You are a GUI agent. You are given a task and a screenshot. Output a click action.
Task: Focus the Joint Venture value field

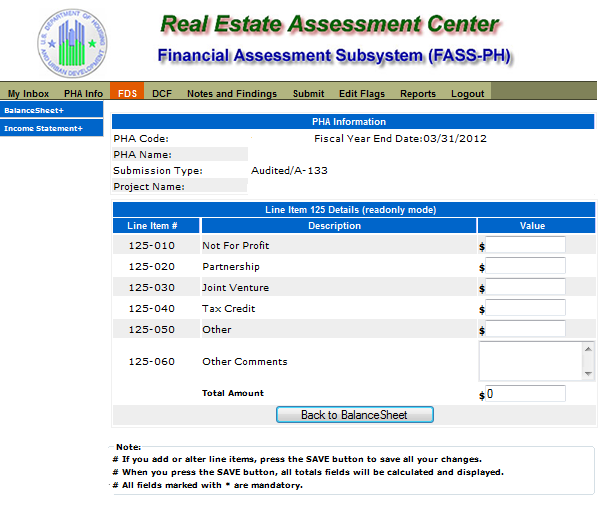point(525,287)
